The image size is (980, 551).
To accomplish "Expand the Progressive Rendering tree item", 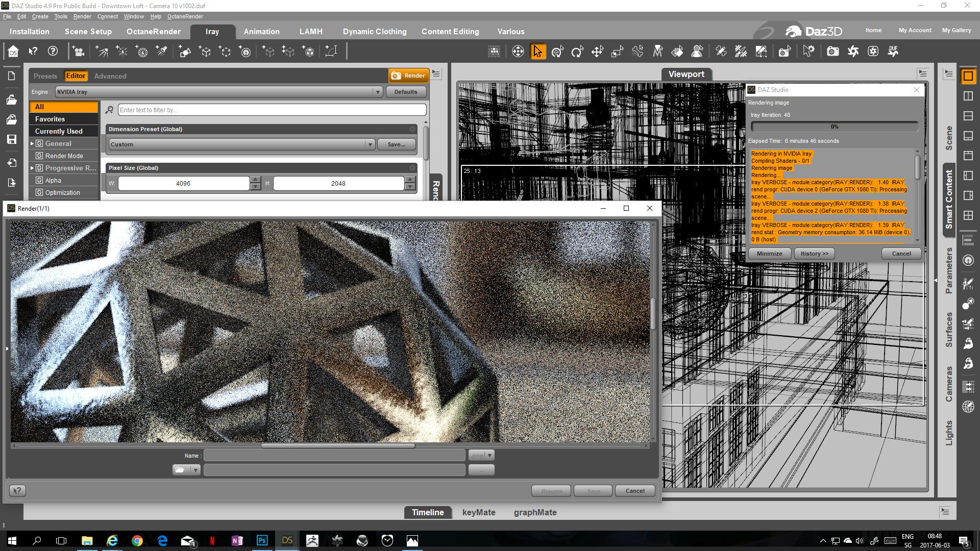I will [x=32, y=168].
